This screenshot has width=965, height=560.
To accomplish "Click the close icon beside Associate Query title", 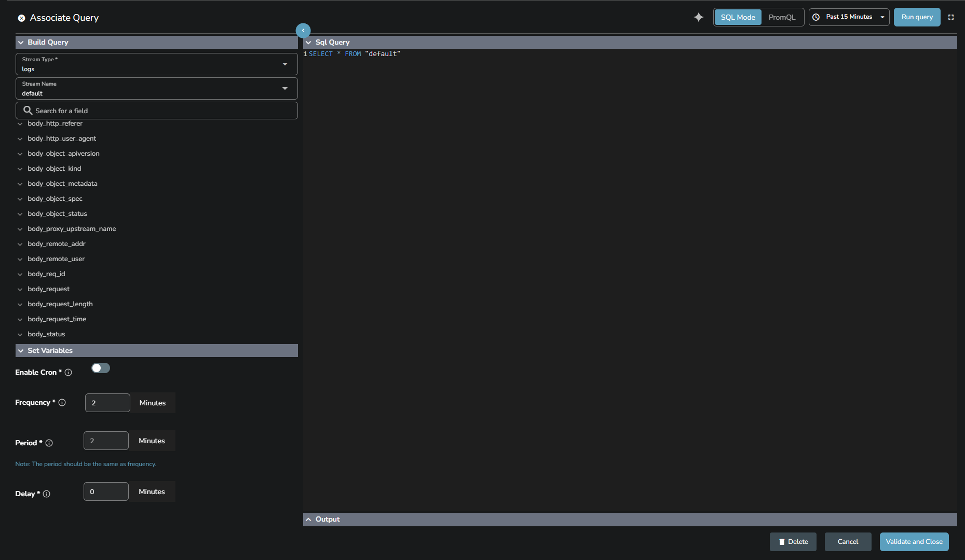I will 21,18.
